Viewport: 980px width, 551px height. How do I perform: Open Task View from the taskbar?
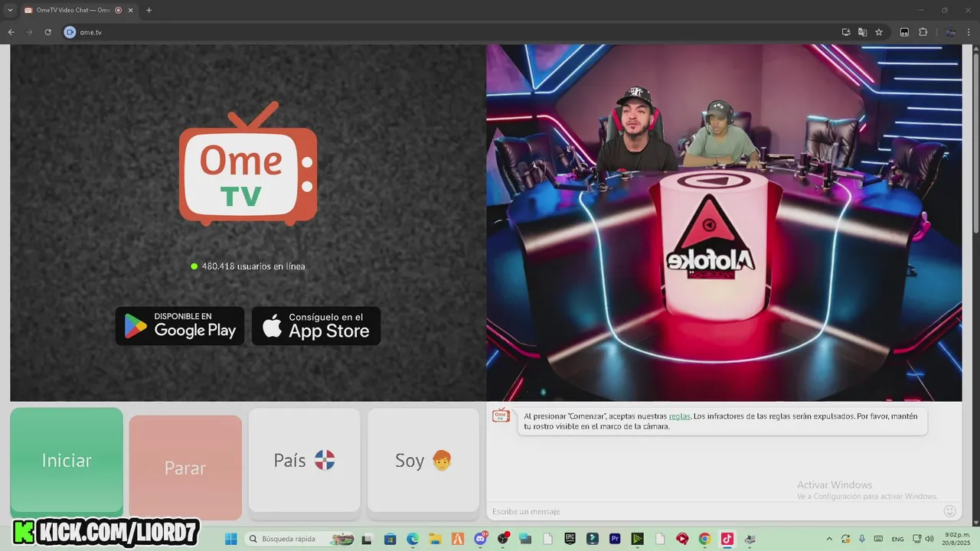click(x=367, y=539)
